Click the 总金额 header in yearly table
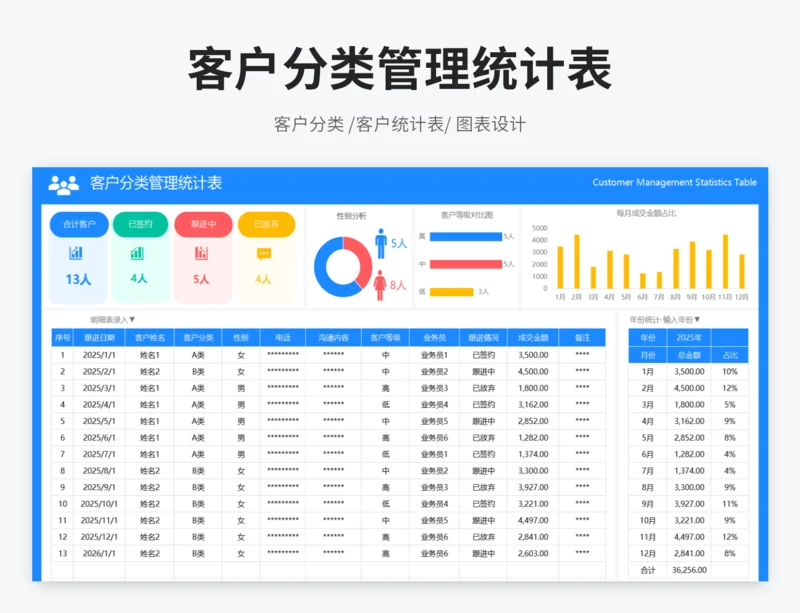 (689, 355)
